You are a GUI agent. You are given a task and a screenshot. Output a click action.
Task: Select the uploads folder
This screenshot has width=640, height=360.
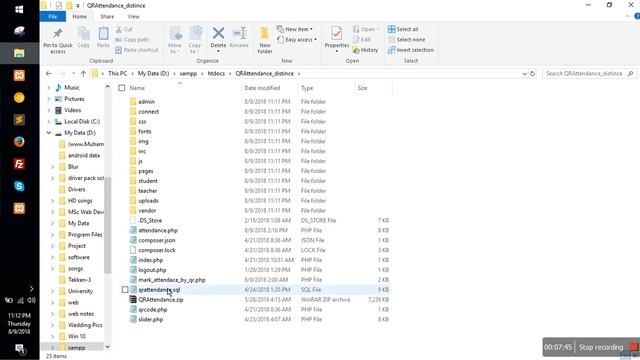click(148, 201)
